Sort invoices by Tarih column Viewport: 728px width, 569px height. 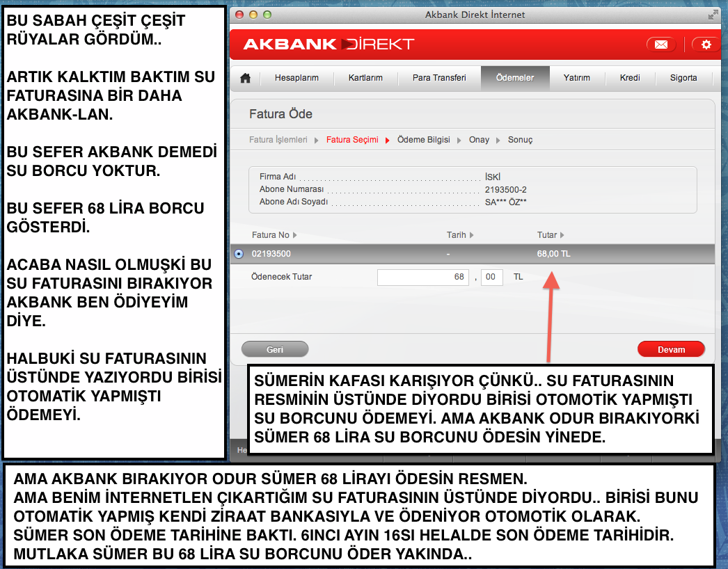(459, 235)
